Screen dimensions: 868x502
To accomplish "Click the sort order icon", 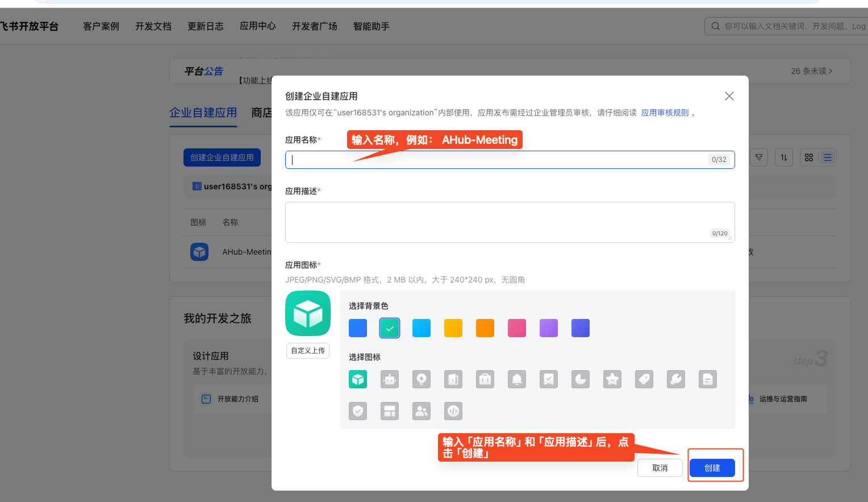I will [x=784, y=157].
